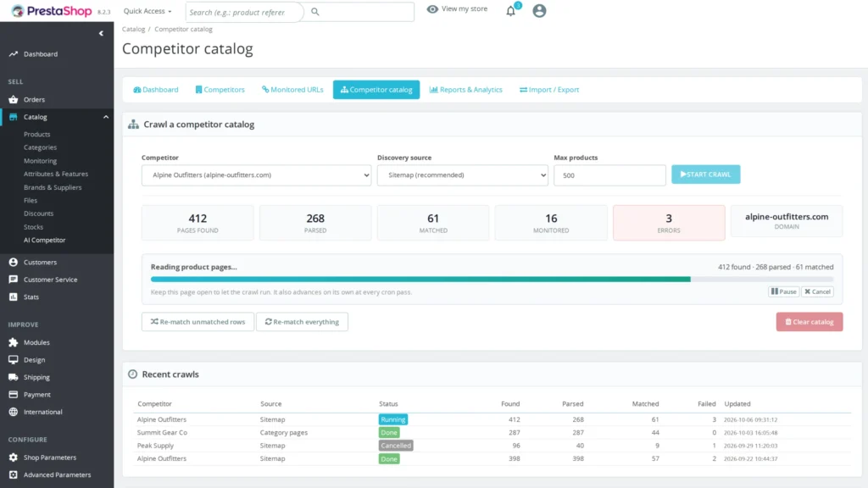Open Stocks in the Catalog submenu

pyautogui.click(x=33, y=227)
